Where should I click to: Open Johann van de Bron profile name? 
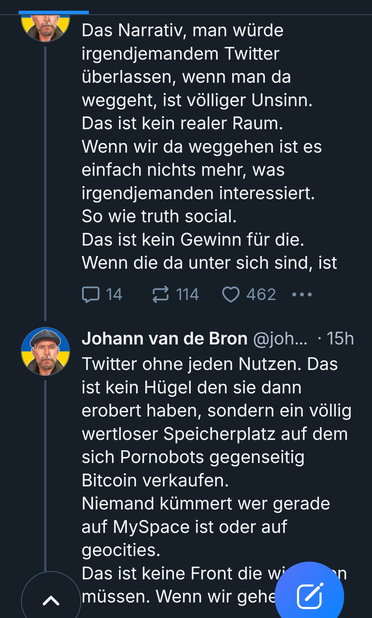tap(164, 339)
